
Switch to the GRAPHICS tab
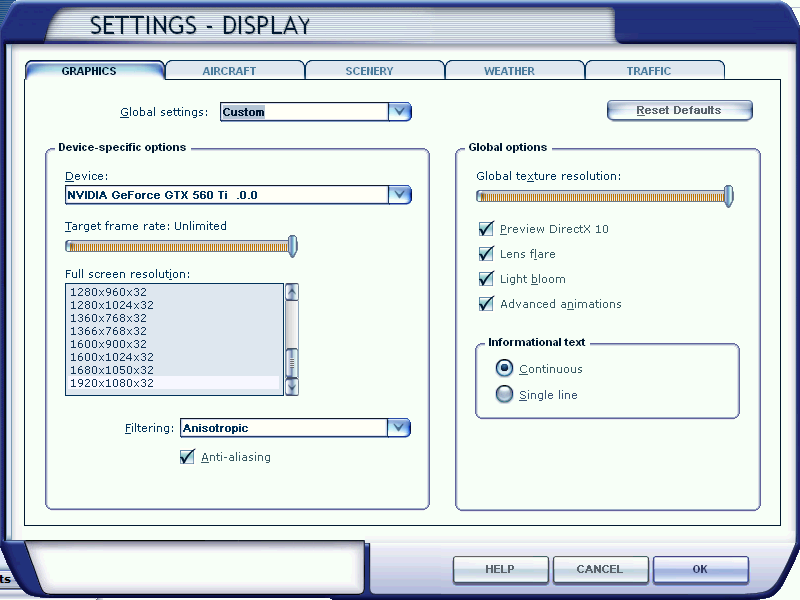click(95, 70)
